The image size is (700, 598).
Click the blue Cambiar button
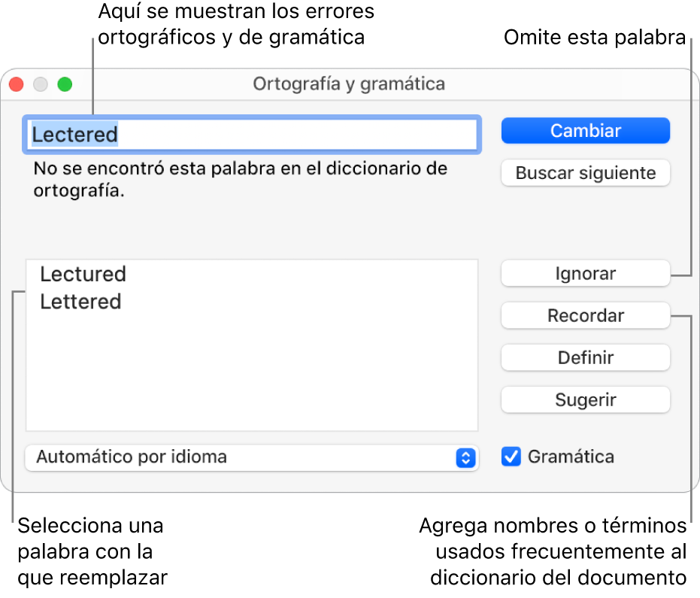coord(585,131)
